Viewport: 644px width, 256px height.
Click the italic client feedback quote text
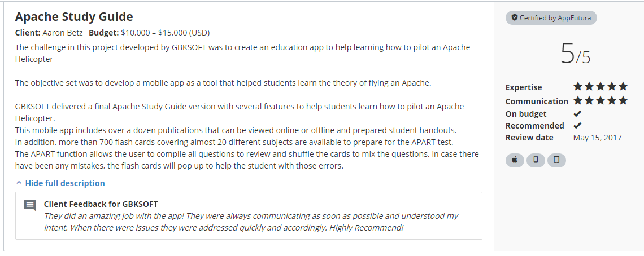(251, 222)
